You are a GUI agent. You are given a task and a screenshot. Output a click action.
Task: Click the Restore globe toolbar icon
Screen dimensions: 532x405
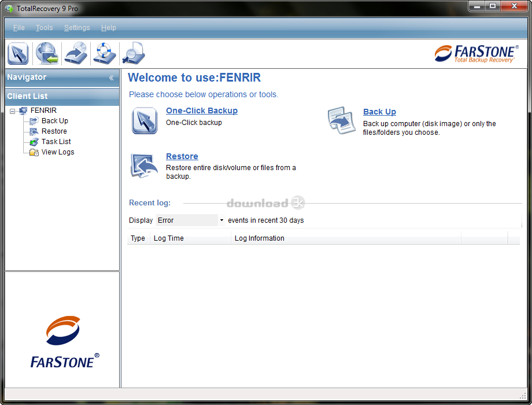pyautogui.click(x=46, y=53)
